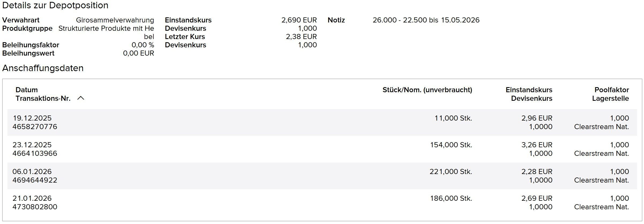Click the sort chevron beside Transaktions-Nr.
Image resolution: width=644 pixels, height=224 pixels.
coord(81,98)
